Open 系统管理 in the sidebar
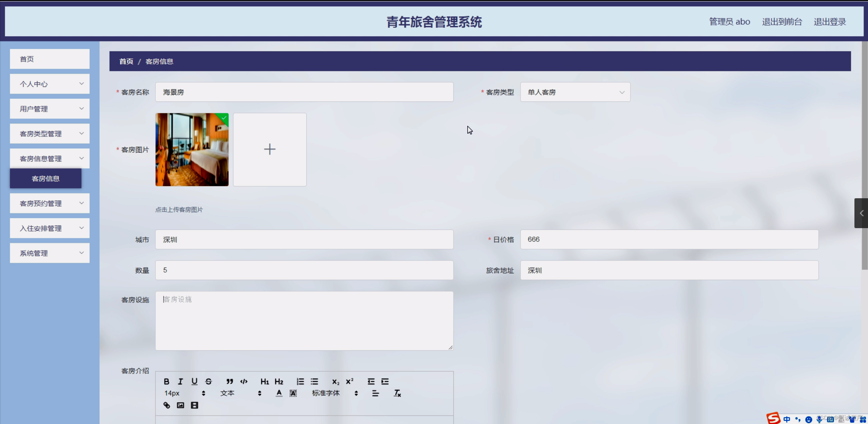 pyautogui.click(x=50, y=253)
